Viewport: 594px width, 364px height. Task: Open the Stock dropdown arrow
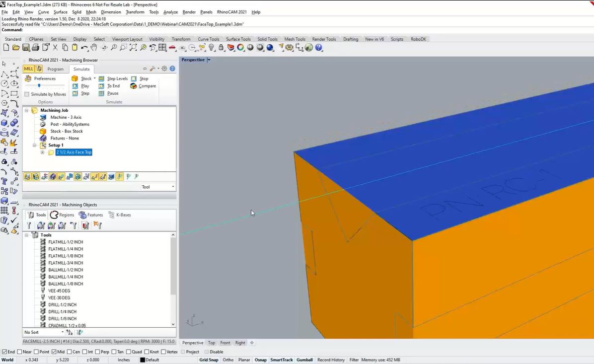tap(94, 78)
